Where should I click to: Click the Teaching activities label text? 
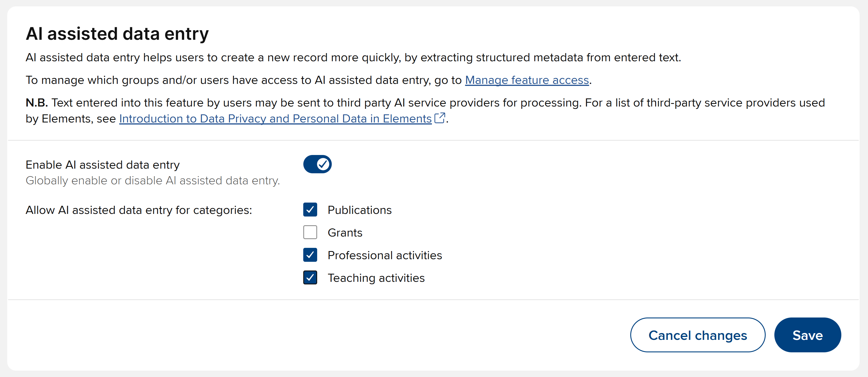pos(376,278)
